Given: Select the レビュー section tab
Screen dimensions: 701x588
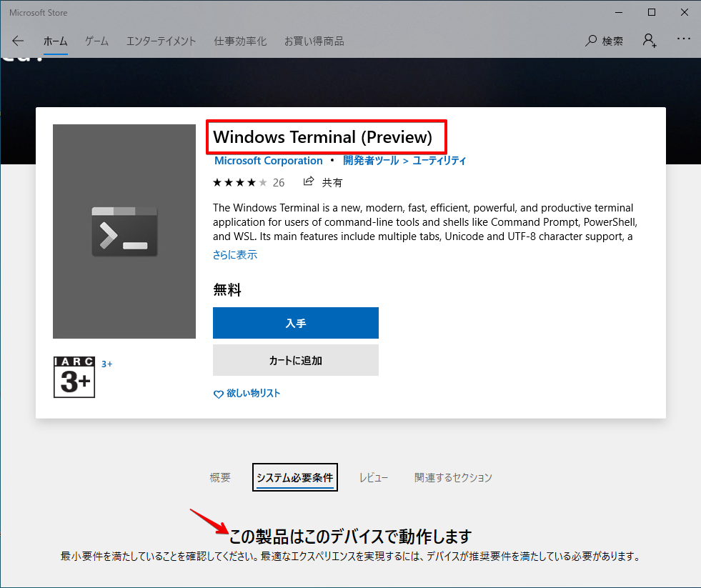Looking at the screenshot, I should coord(374,477).
